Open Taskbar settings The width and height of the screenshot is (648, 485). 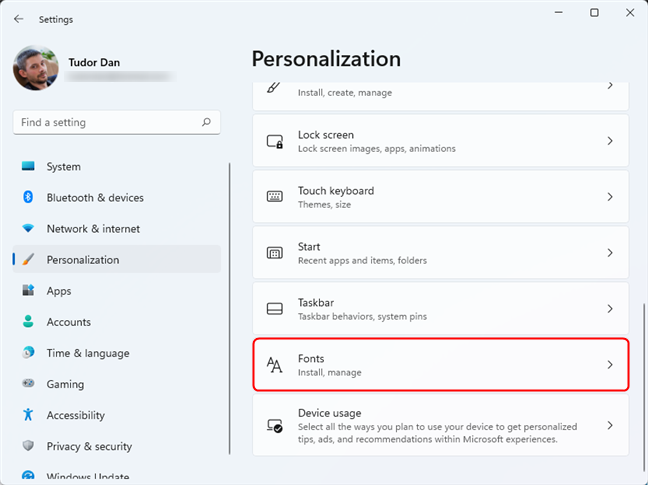coord(441,309)
